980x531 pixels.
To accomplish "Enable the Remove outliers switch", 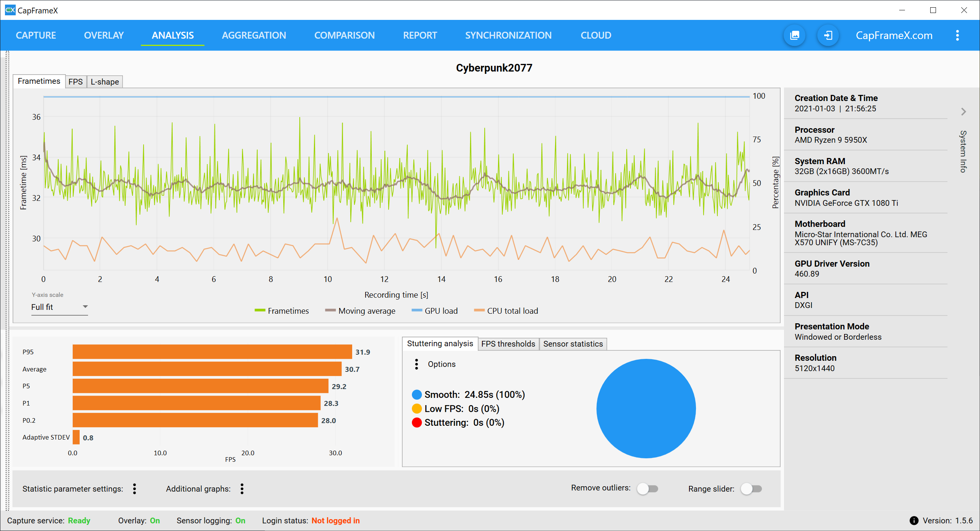I will click(647, 489).
